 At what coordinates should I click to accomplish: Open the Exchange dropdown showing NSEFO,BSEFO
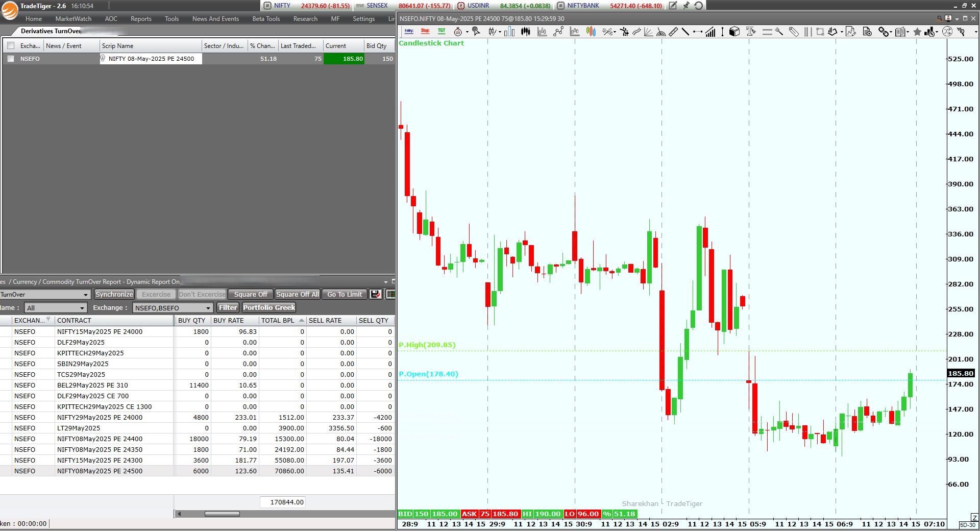(x=208, y=308)
